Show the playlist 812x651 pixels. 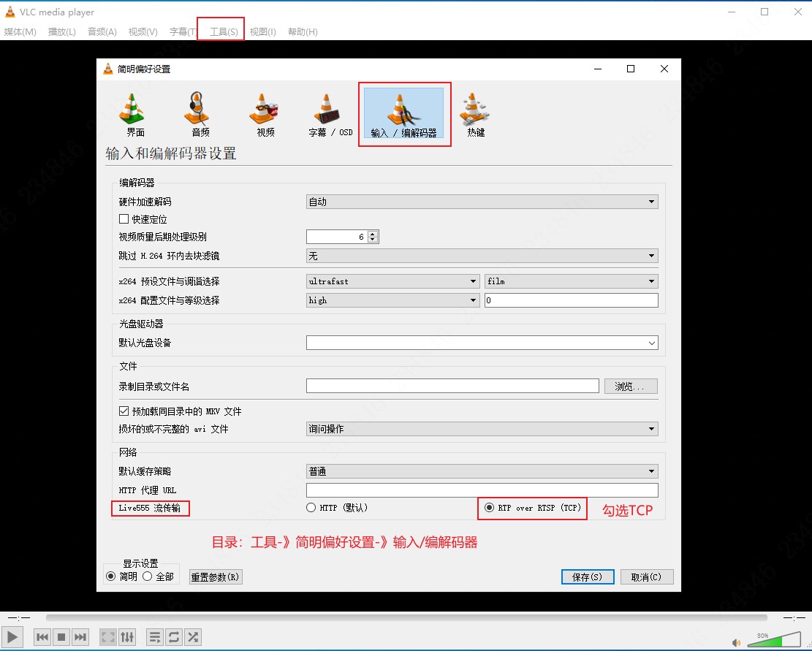coord(155,637)
